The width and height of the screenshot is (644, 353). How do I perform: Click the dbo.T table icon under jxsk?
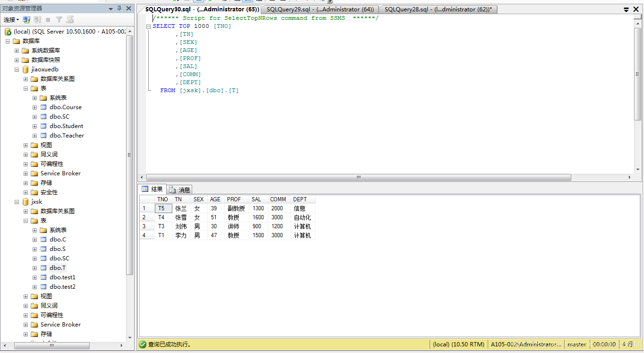[43, 268]
